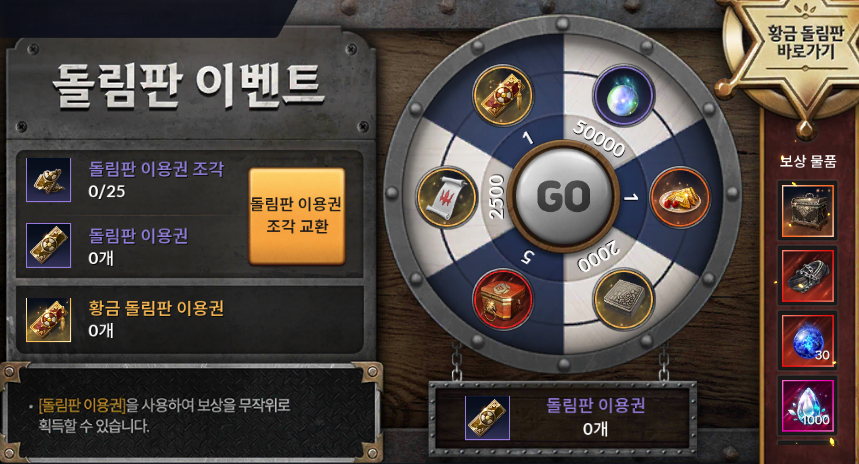The width and height of the screenshot is (859, 464).
Task: View crystal reward marked 1000
Action: [808, 406]
